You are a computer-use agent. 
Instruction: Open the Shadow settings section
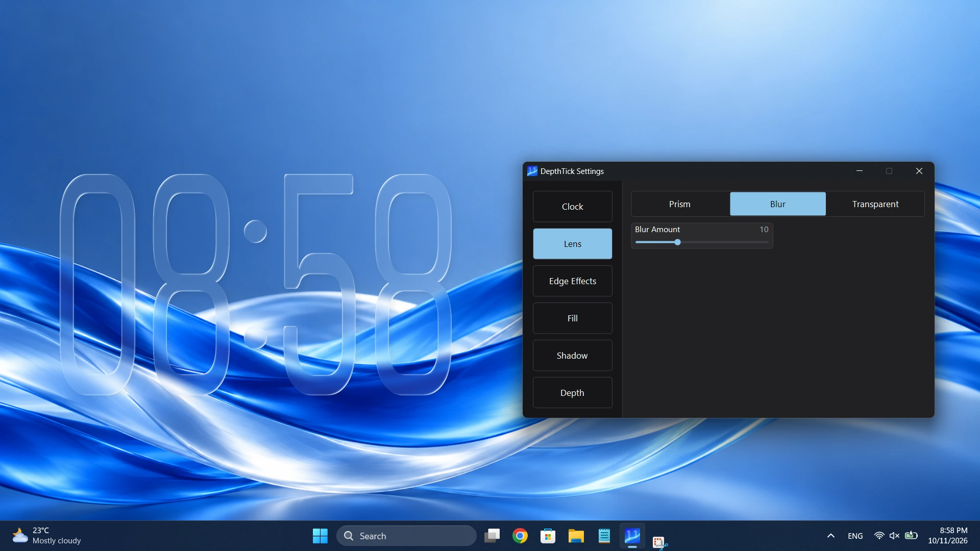point(572,356)
